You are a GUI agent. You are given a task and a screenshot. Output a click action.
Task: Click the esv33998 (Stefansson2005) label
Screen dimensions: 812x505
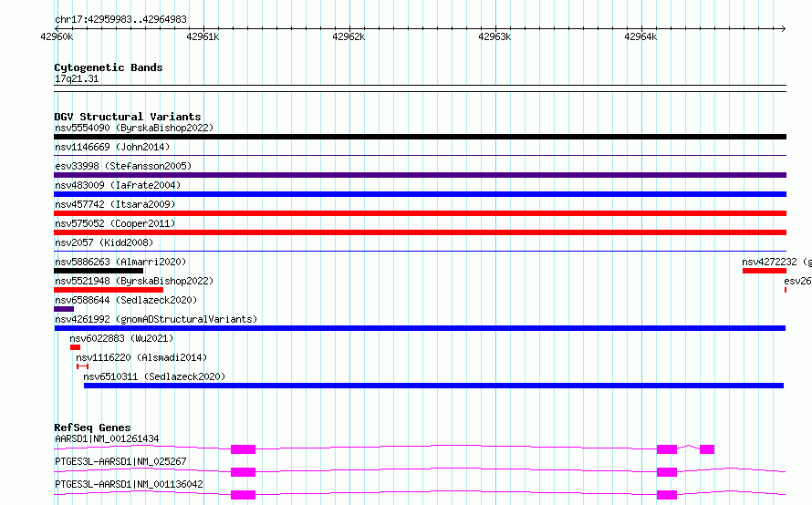pyautogui.click(x=123, y=166)
